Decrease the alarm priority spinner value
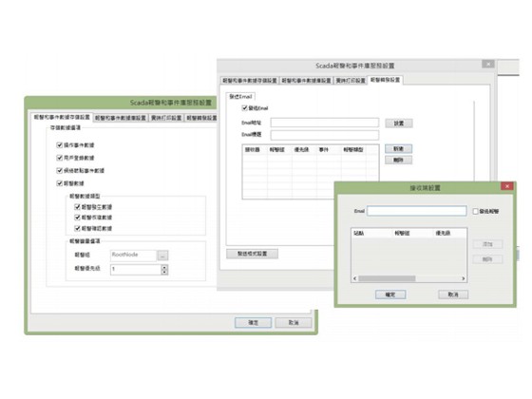This screenshot has height=399, width=532. point(164,272)
